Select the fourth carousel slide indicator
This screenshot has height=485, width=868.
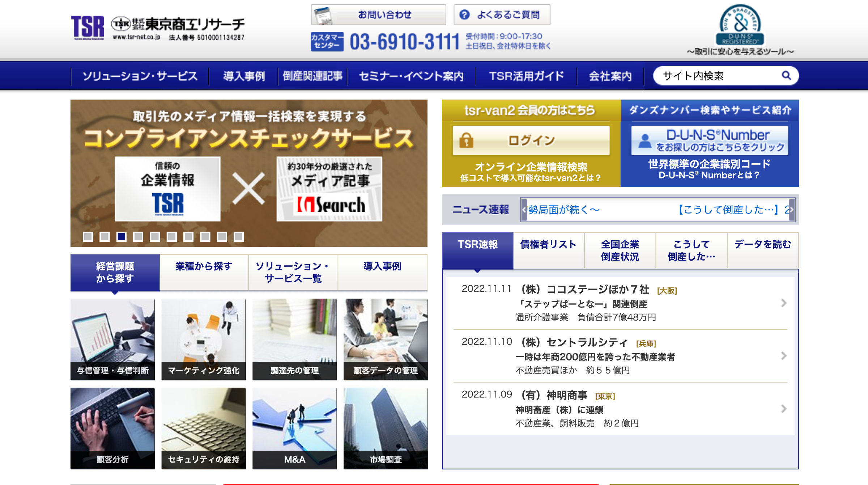click(x=138, y=237)
